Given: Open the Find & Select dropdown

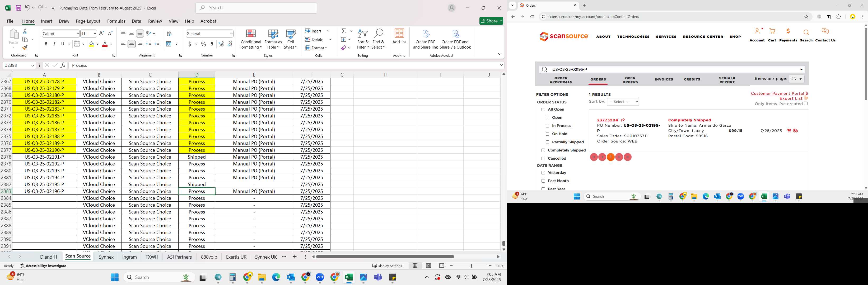Looking at the screenshot, I should point(379,39).
